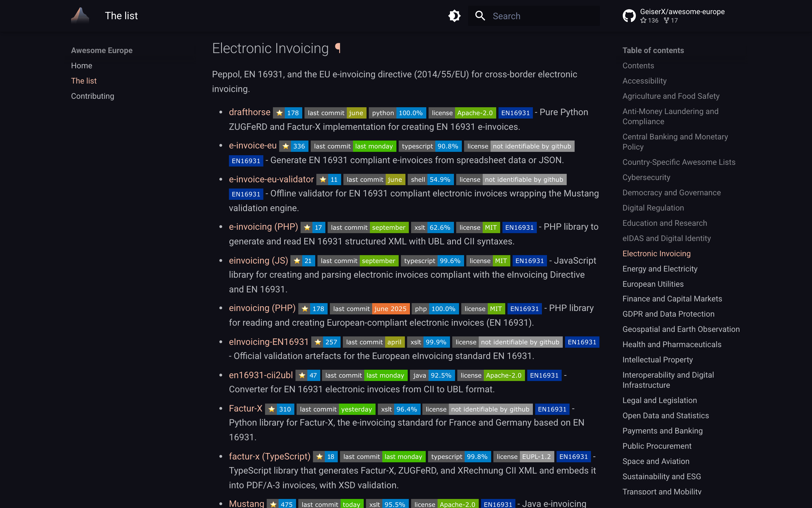Click the permalink pilcrow next to Electronic Invoicing
The image size is (812, 508).
(x=337, y=48)
